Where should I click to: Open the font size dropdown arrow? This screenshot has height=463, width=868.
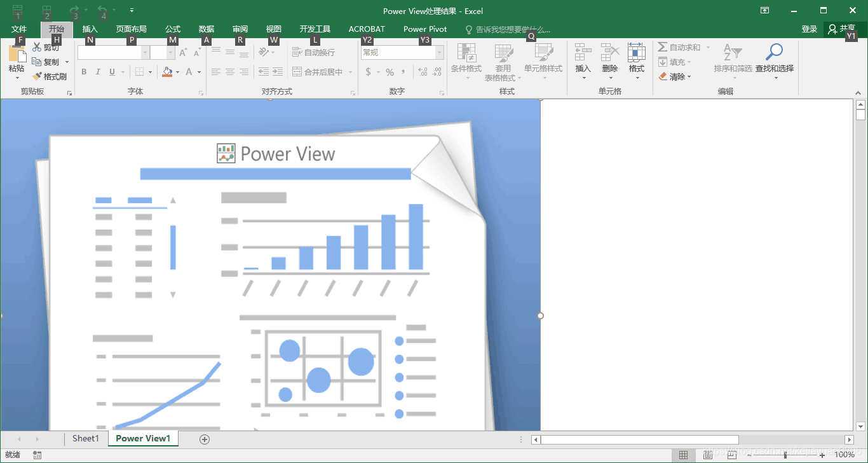(170, 53)
